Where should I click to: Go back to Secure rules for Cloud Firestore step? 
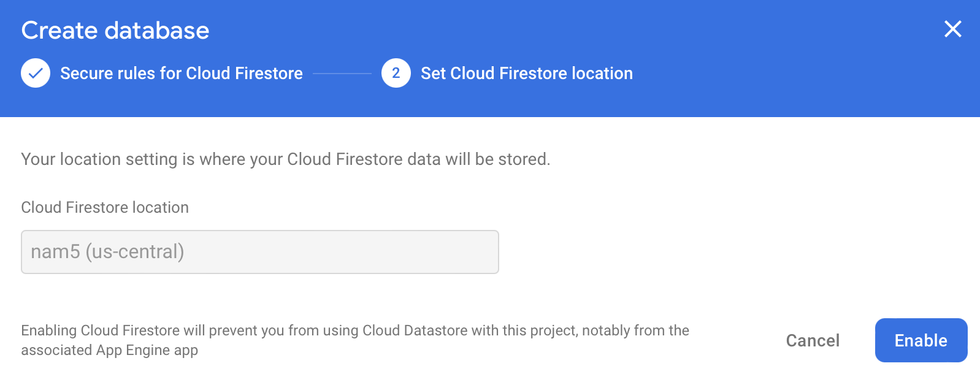[x=182, y=73]
